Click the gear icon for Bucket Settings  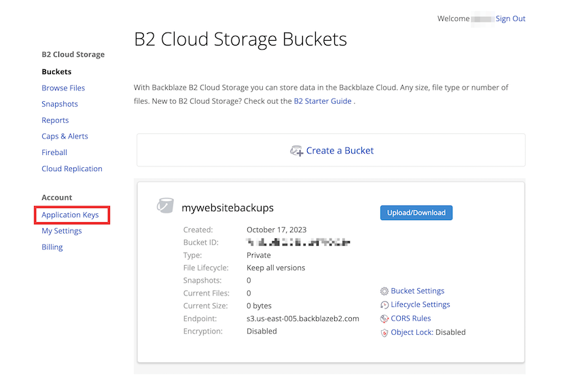point(384,291)
